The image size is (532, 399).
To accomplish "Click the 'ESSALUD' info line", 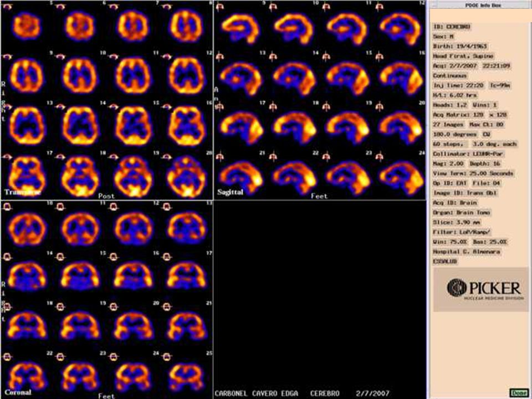I will pos(445,262).
